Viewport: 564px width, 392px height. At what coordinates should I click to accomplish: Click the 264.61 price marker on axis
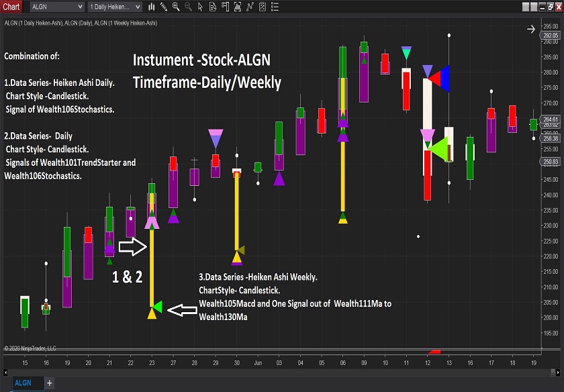click(x=551, y=119)
